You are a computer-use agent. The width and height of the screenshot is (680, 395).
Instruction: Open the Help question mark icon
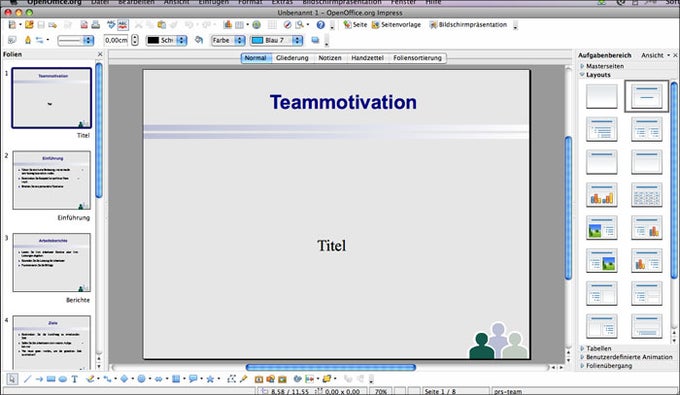pyautogui.click(x=320, y=25)
